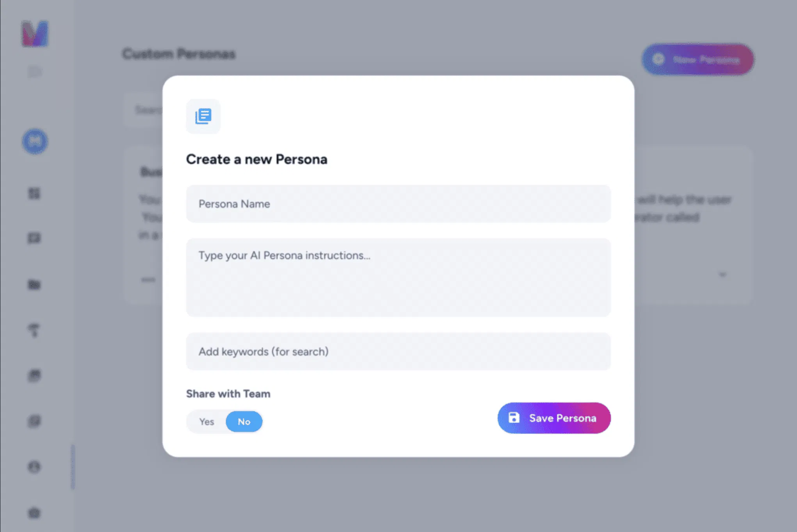Open the highlighted blue circular sidebar icon
797x532 pixels.
(x=35, y=141)
